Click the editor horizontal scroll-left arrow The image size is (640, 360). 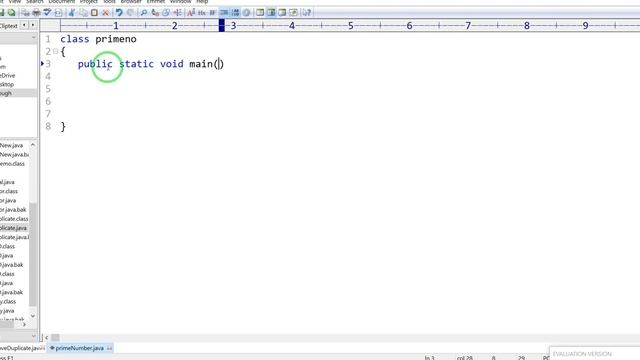47,338
